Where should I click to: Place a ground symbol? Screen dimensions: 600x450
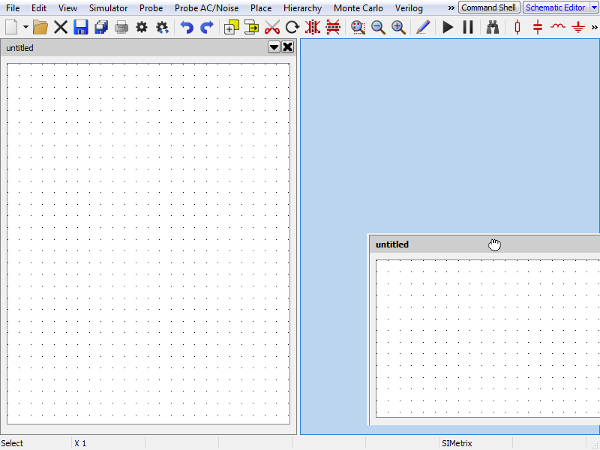point(578,28)
